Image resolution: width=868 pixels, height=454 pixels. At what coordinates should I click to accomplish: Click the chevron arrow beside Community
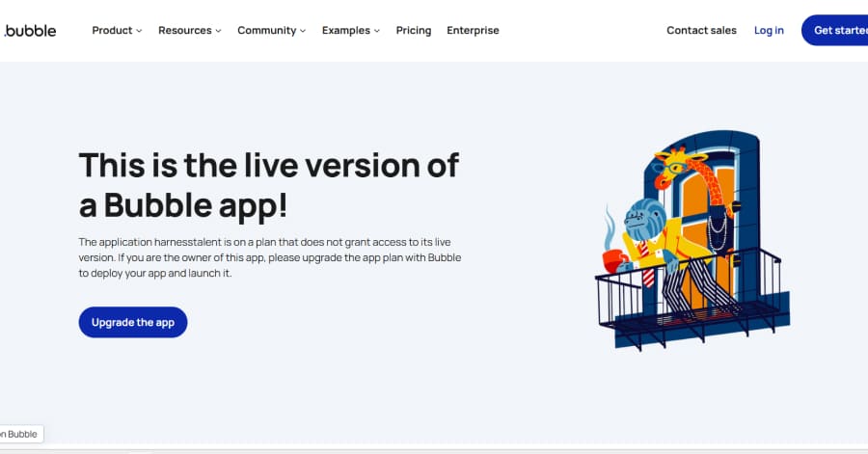coord(303,31)
